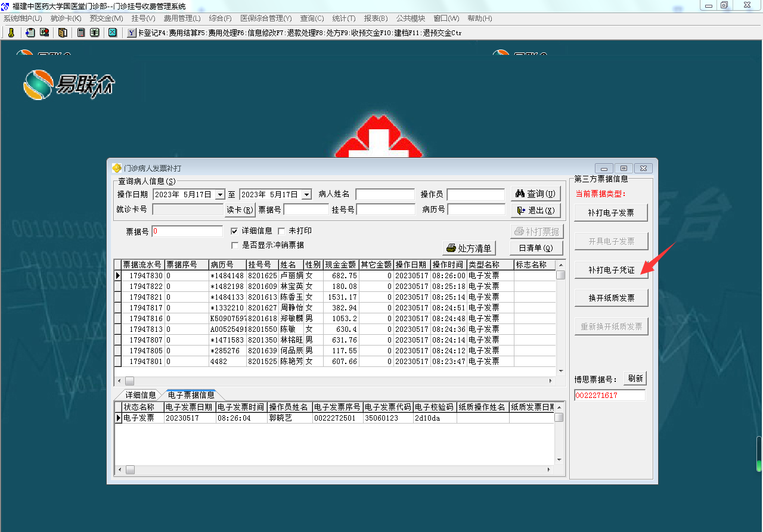Open the end date dropdown after 至
763x532 pixels.
306,194
